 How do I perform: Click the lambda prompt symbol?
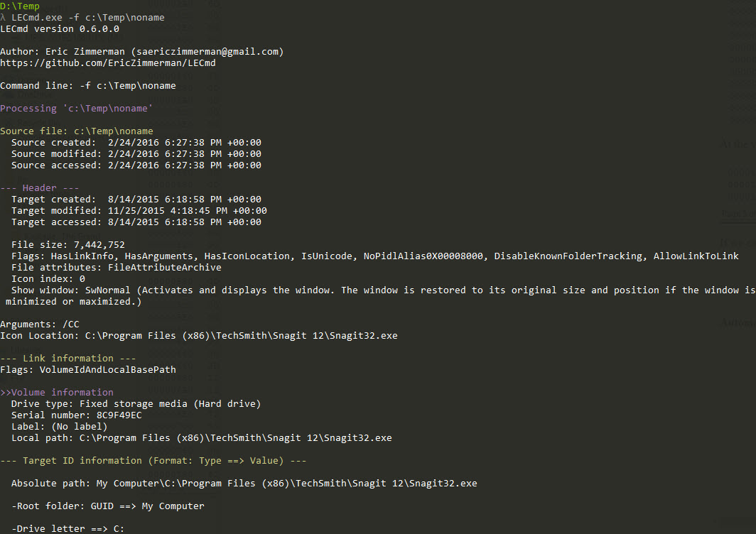3,17
